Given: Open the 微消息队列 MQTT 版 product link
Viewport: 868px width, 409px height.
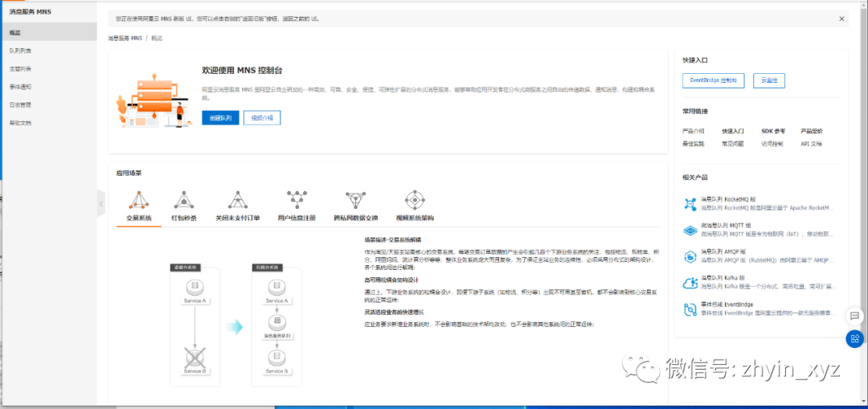Looking at the screenshot, I should click(727, 226).
